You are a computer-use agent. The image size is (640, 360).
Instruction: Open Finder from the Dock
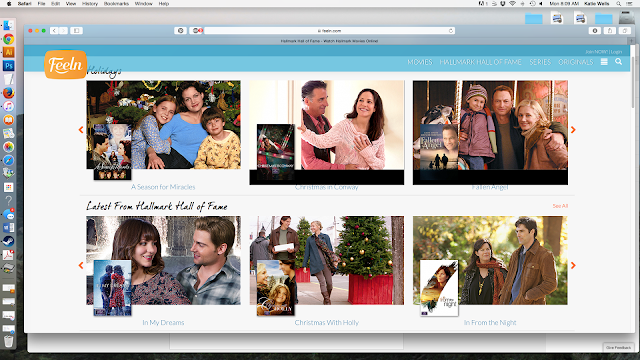tap(9, 25)
